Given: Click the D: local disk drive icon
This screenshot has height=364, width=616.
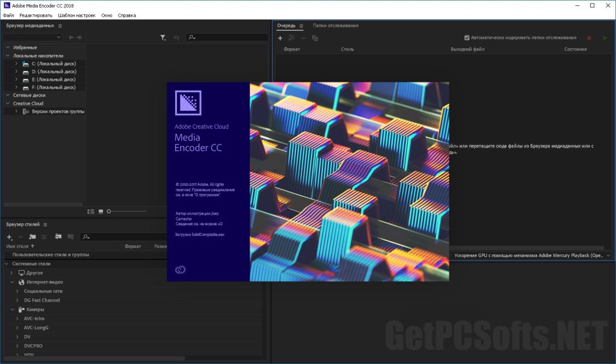Looking at the screenshot, I should (x=25, y=72).
